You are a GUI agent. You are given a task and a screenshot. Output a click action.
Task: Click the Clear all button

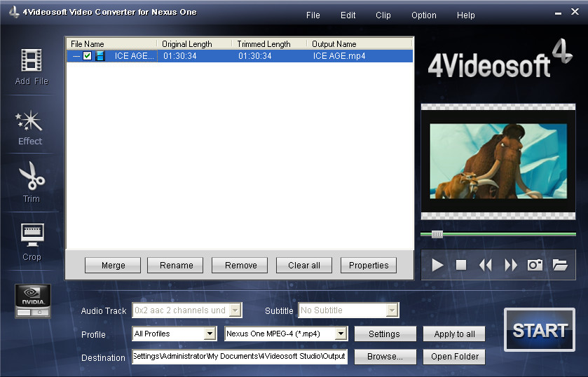click(304, 265)
